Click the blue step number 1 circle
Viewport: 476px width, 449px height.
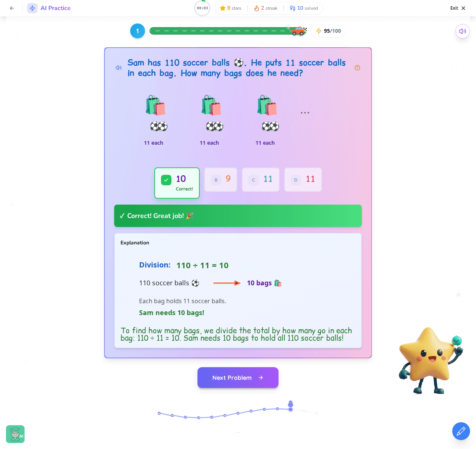click(x=138, y=31)
